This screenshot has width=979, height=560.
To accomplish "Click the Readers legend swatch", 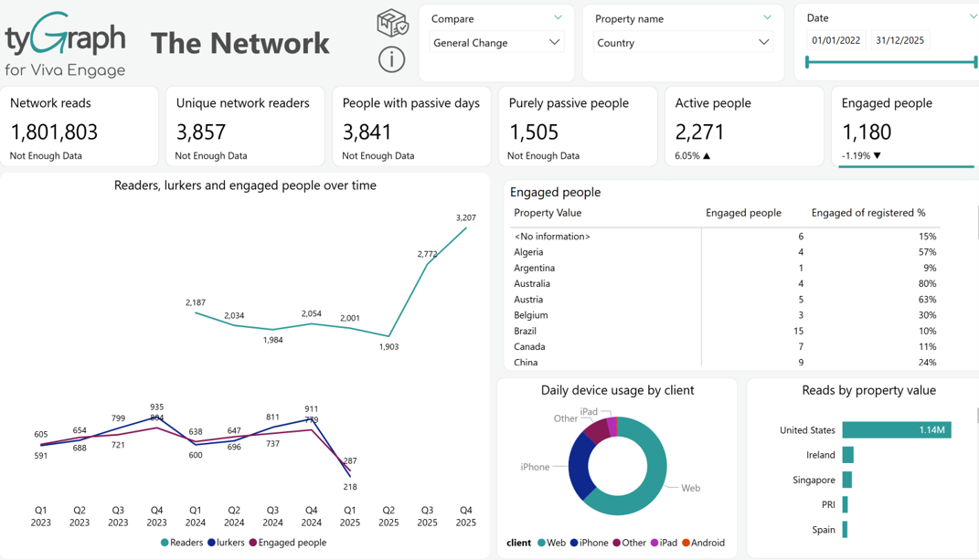I will click(x=165, y=543).
